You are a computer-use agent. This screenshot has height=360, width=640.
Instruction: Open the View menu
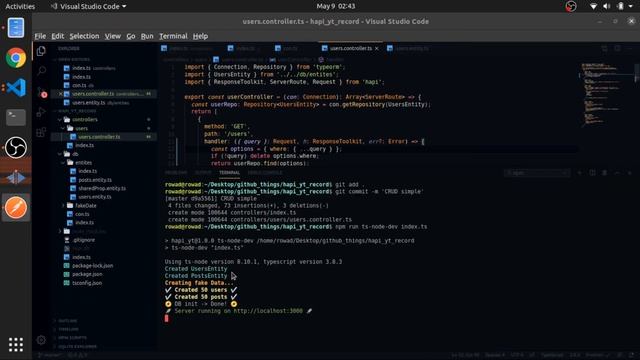coord(113,36)
